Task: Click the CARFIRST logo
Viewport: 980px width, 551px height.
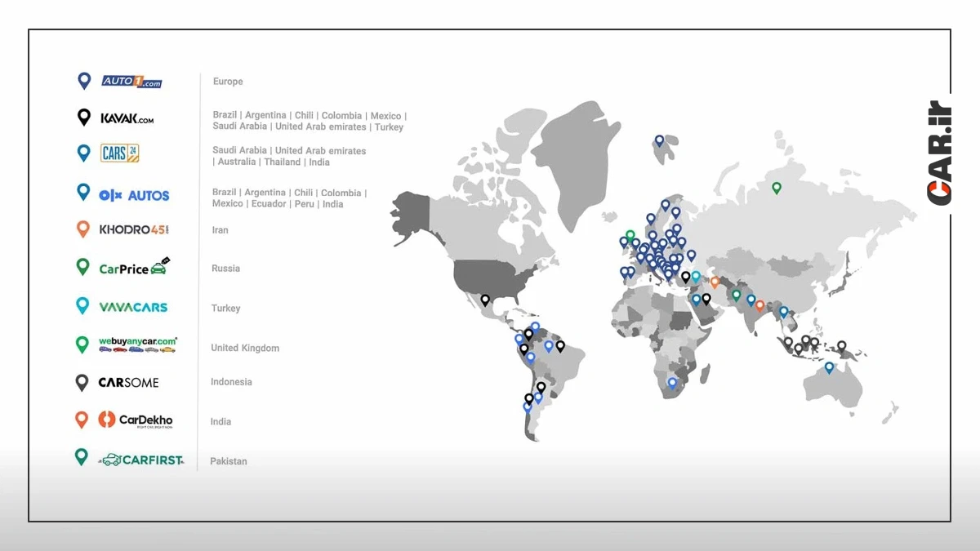Action: pyautogui.click(x=141, y=460)
